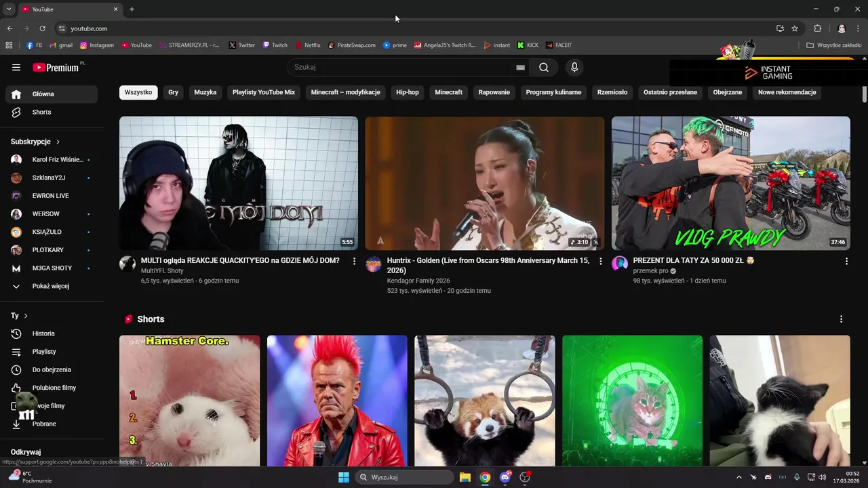Screen dimensions: 868x488
Task: Start voice search with microphone icon
Action: tap(574, 67)
